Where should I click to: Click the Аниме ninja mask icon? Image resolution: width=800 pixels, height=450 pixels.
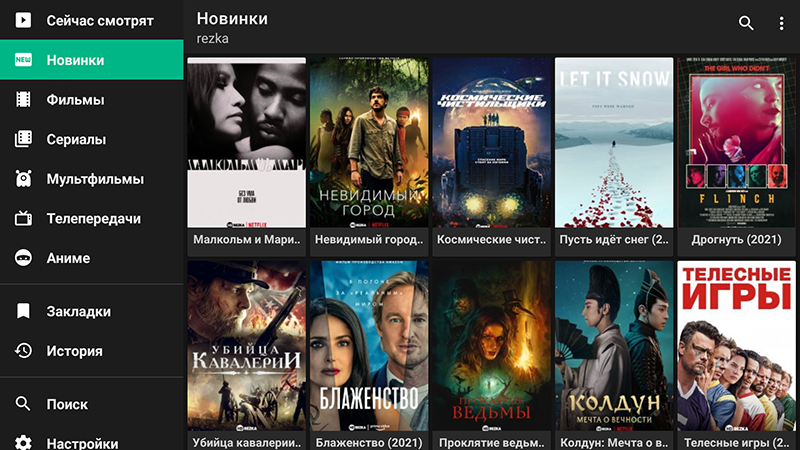point(23,258)
